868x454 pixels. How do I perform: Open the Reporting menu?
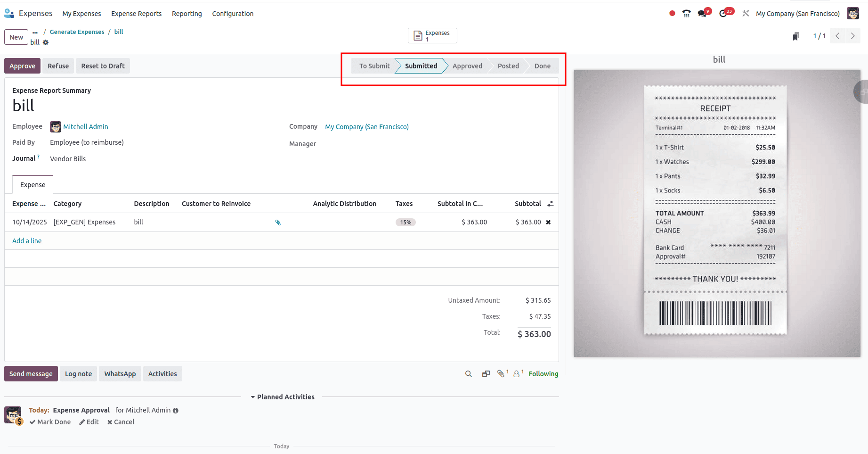[x=187, y=14]
